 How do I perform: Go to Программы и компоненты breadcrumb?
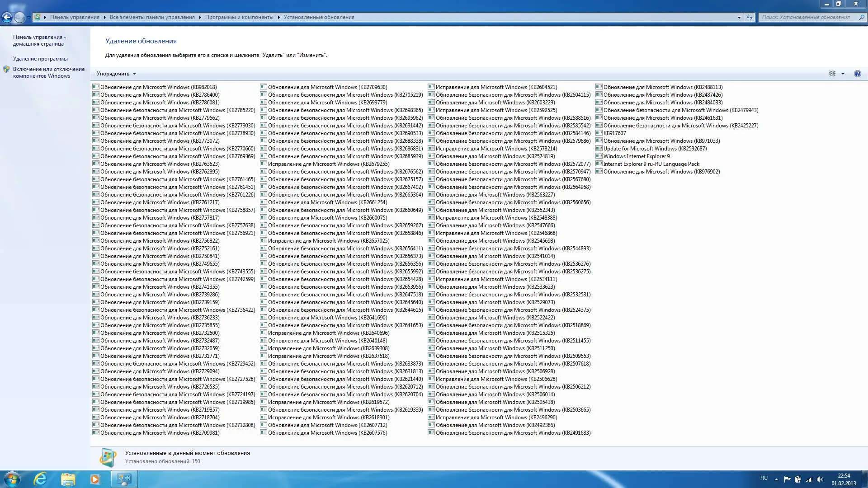[239, 17]
